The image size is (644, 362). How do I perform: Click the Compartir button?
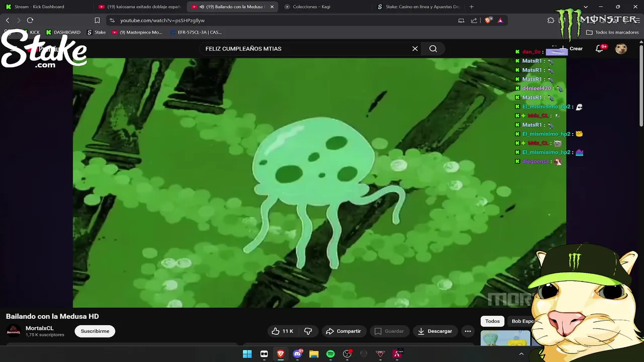click(x=343, y=331)
